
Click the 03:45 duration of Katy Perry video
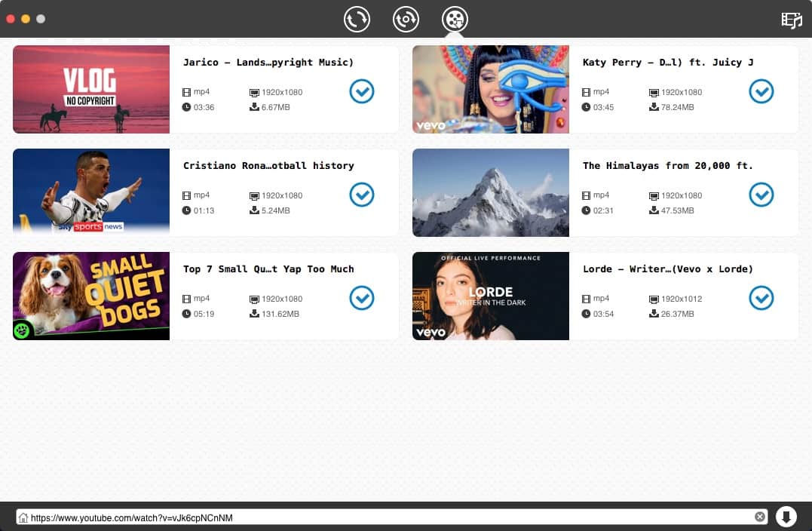point(603,107)
